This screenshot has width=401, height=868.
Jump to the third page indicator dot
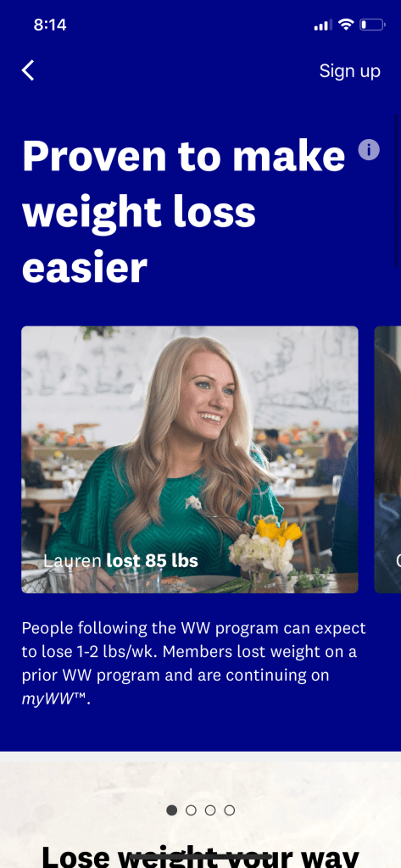point(210,810)
